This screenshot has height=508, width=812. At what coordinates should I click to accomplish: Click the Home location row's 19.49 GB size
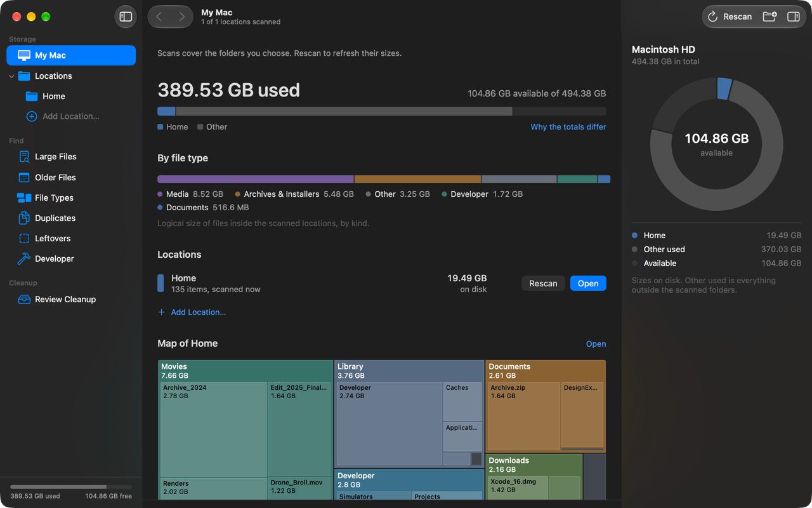tap(467, 278)
